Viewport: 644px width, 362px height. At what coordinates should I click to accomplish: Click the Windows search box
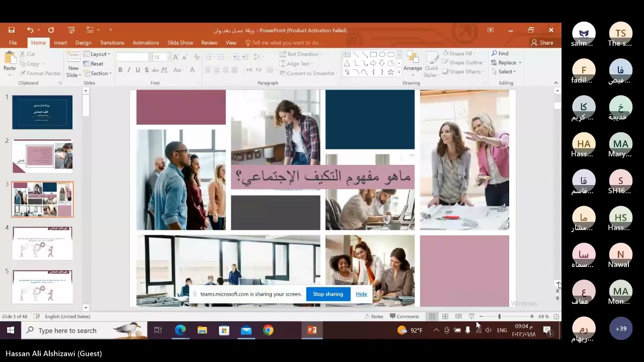click(85, 330)
